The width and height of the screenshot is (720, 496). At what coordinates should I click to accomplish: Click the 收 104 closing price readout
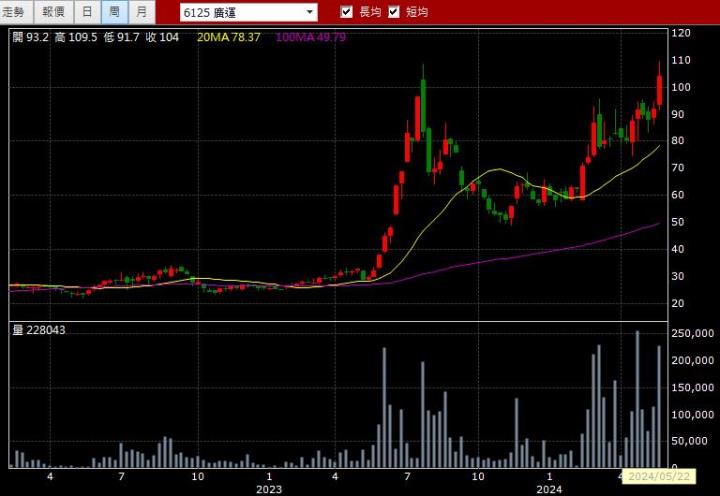click(x=162, y=37)
